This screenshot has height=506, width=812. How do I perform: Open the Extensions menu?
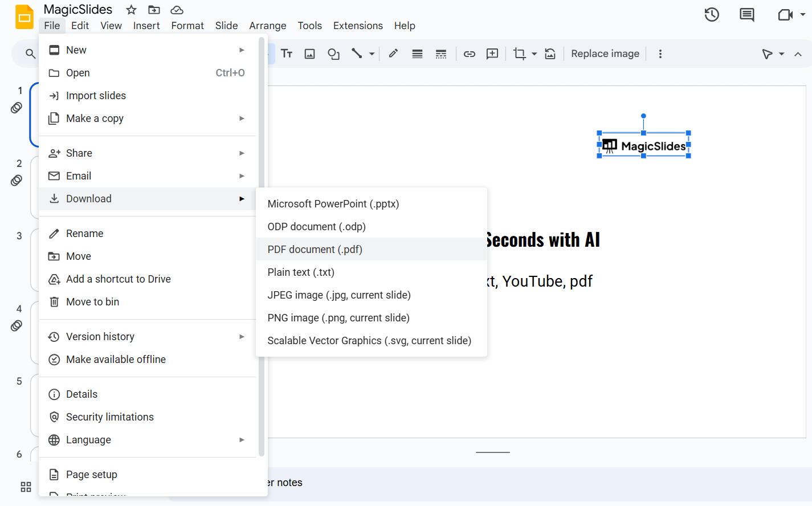tap(358, 26)
